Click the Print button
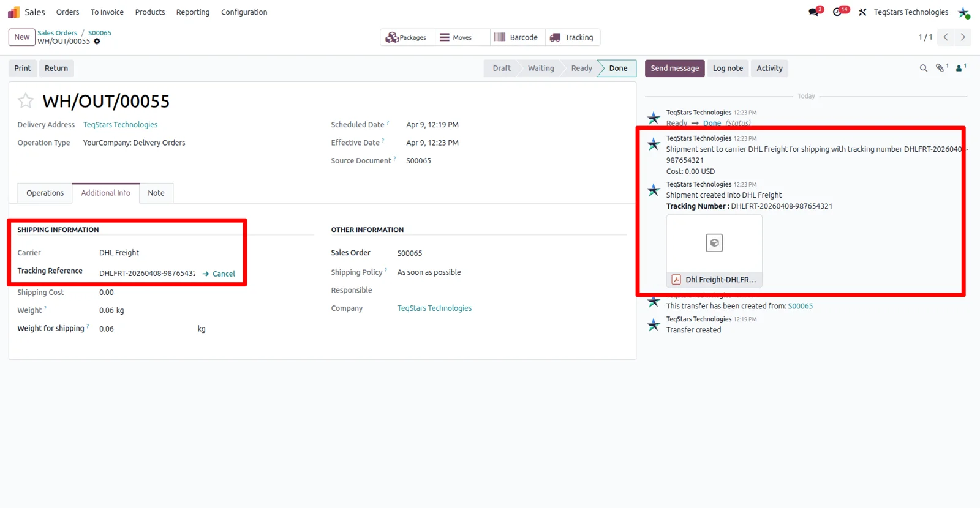 23,69
